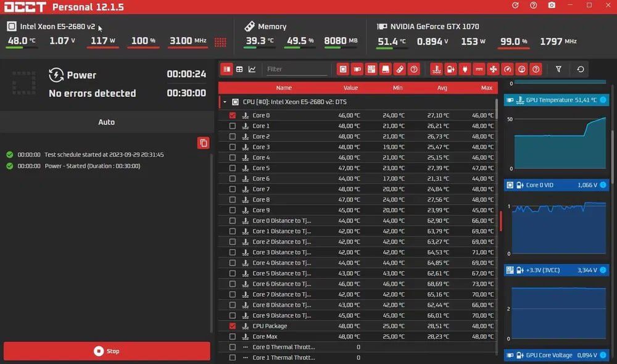This screenshot has height=364, width=617.
Task: Toggle the usage gauge filter icon
Action: tap(522, 69)
